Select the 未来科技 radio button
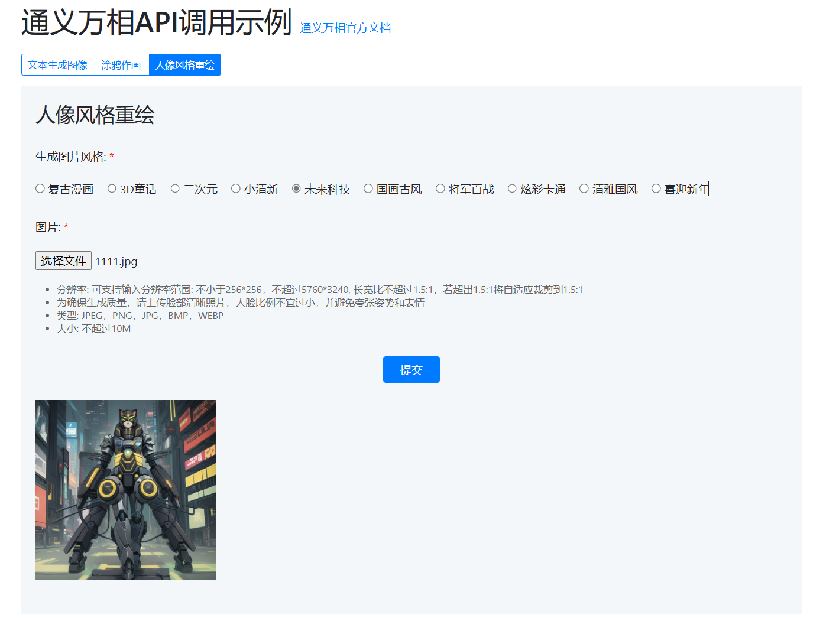823x644 pixels. [x=296, y=188]
